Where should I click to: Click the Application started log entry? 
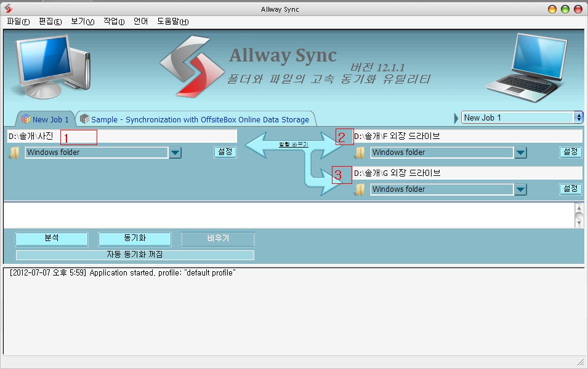pos(123,272)
